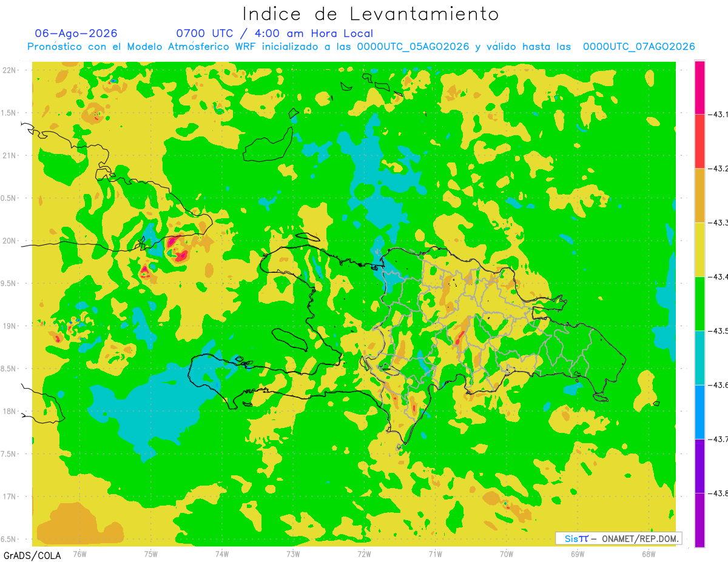The height and width of the screenshot is (562, 728).
Task: Click the "0700 UTC / 4:00 am Hora Local" line
Action: [x=275, y=33]
